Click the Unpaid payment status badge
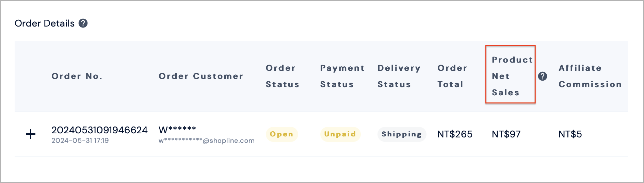Screen dimensions: 644x183 [340, 134]
